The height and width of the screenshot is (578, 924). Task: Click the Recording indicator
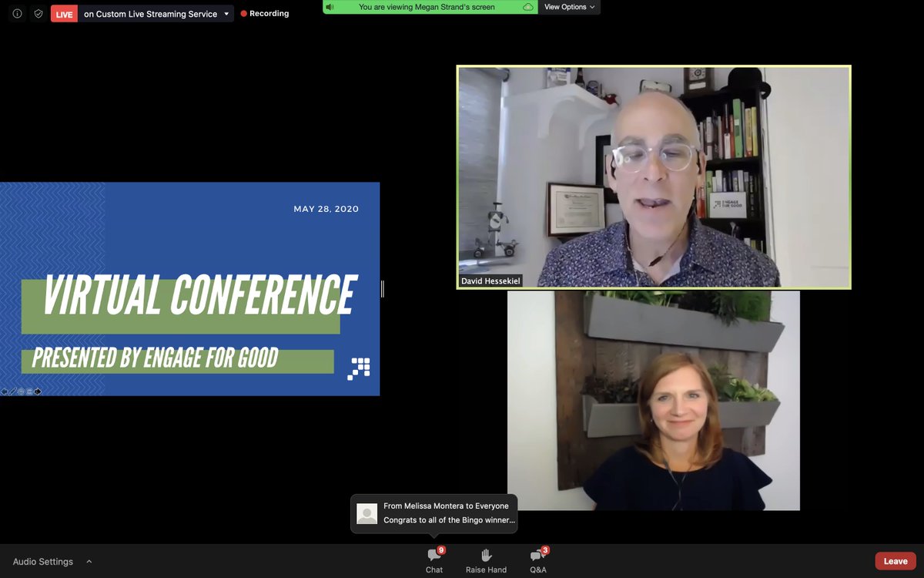pyautogui.click(x=265, y=13)
